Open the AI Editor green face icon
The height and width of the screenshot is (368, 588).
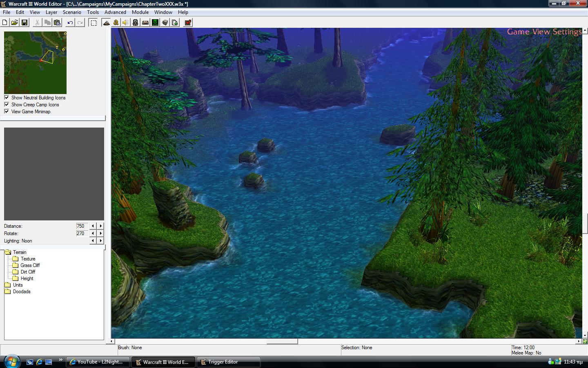(x=155, y=22)
